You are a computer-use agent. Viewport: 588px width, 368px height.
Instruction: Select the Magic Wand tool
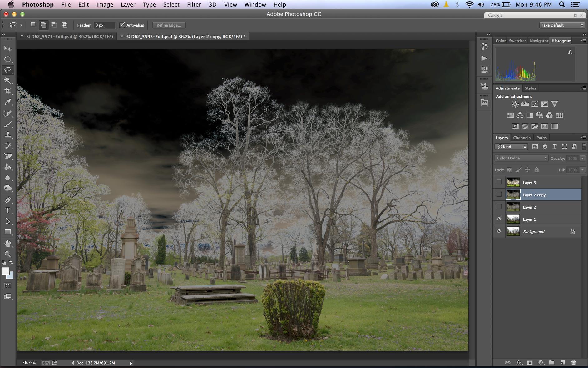[x=8, y=80]
